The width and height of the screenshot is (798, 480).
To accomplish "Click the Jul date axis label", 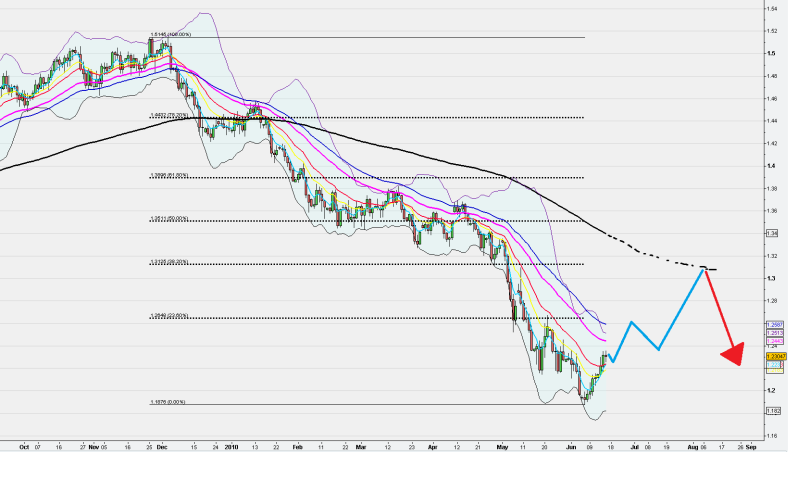I will [635, 447].
